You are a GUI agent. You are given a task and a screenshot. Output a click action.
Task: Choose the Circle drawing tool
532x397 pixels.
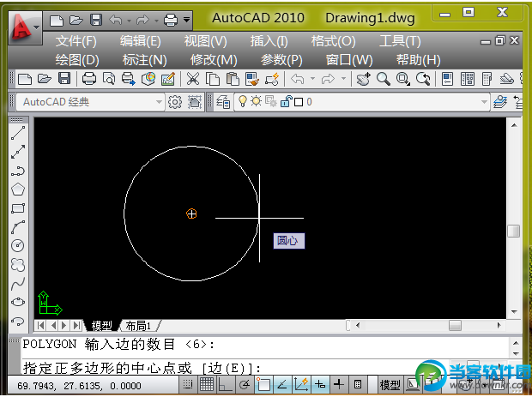pyautogui.click(x=17, y=245)
